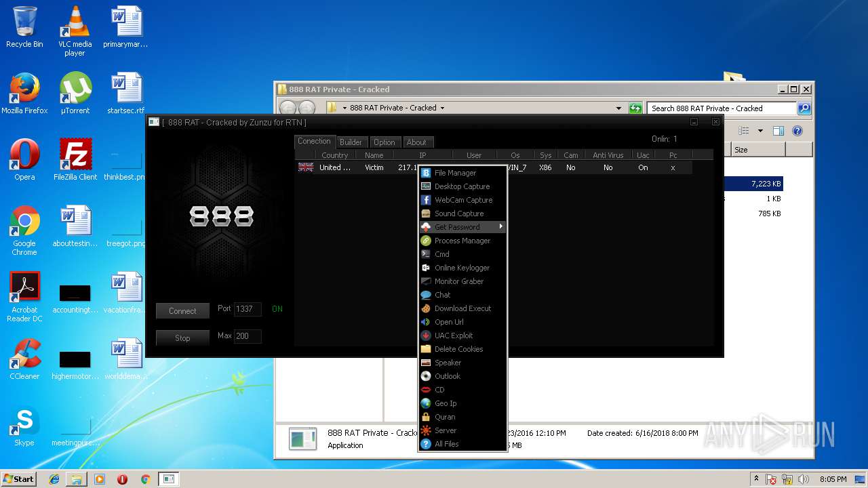Screen dimensions: 868x488
Task: Click the search magnifier icon in Explorer
Action: click(804, 108)
